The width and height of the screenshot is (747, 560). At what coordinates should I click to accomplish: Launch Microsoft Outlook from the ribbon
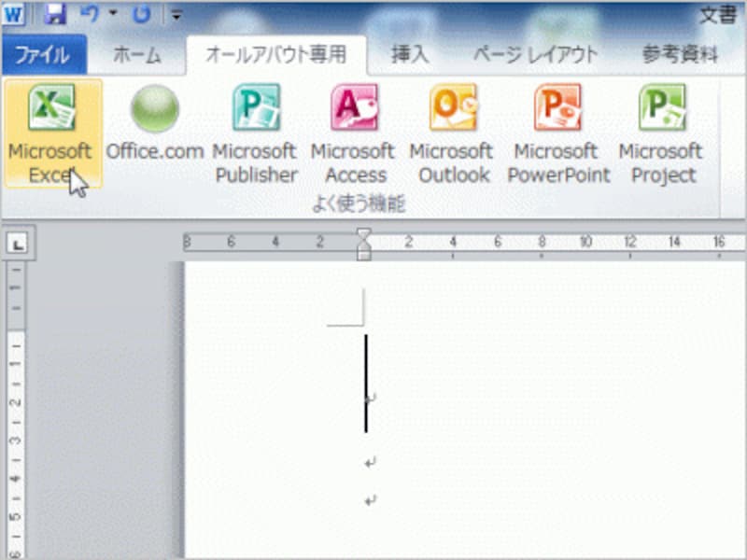point(453,133)
